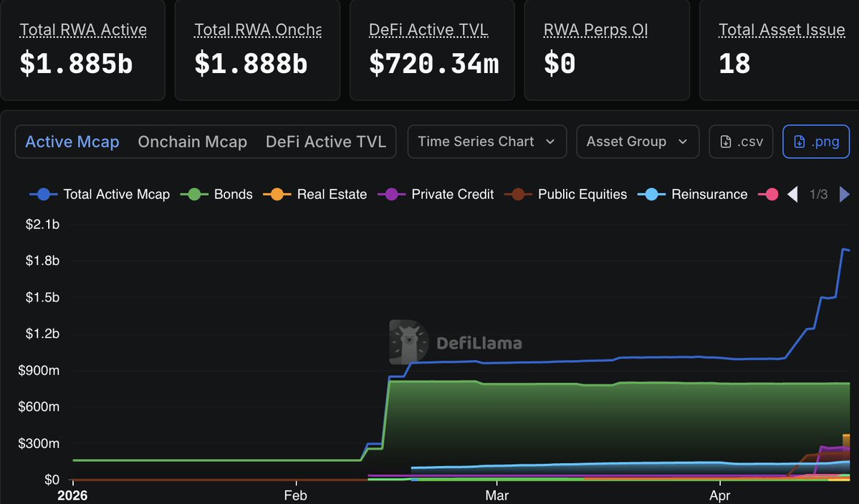
Task: Switch to the Onchain Mcap tab
Action: pyautogui.click(x=192, y=142)
